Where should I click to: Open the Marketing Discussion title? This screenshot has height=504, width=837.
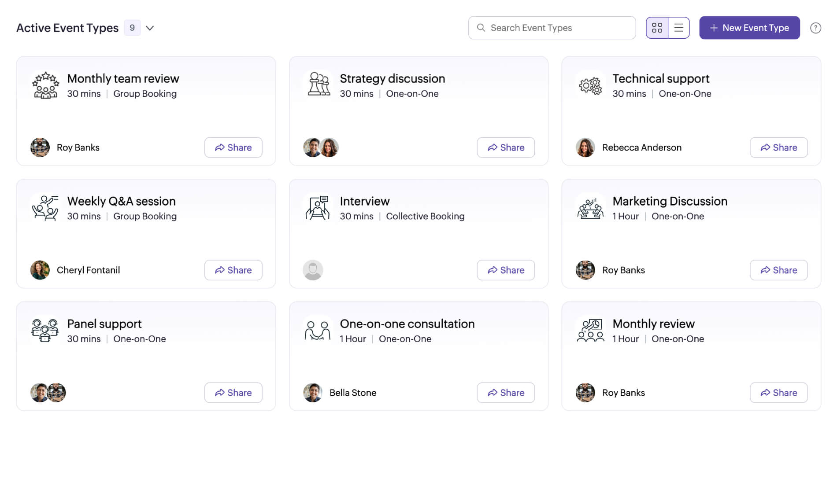(x=670, y=201)
